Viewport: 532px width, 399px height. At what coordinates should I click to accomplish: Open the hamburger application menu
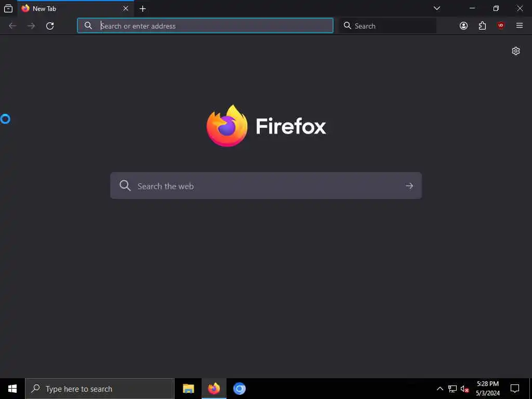point(520,25)
